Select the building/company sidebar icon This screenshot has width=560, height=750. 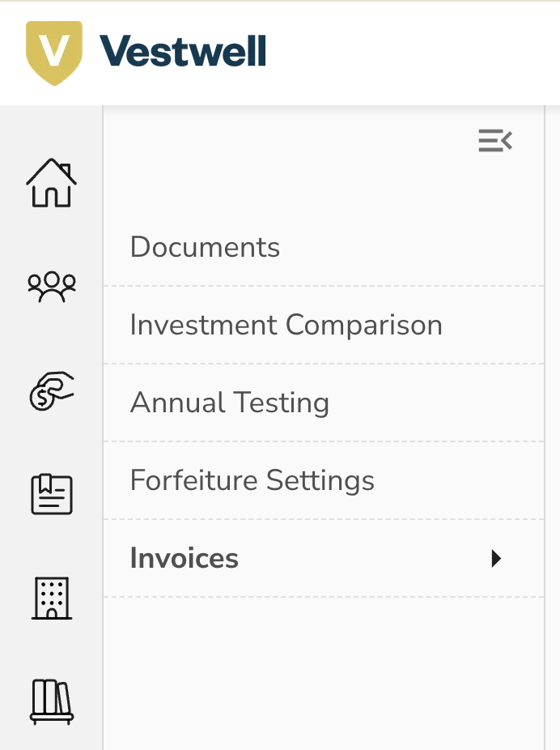[x=51, y=598]
